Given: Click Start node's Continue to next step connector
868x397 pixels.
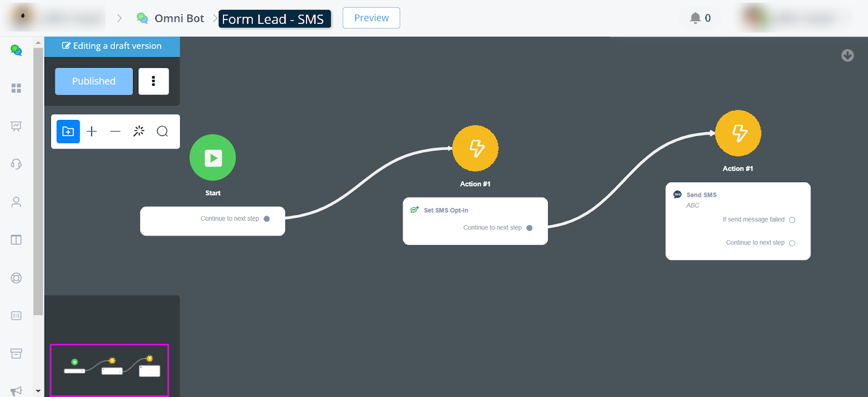Looking at the screenshot, I should tap(266, 219).
